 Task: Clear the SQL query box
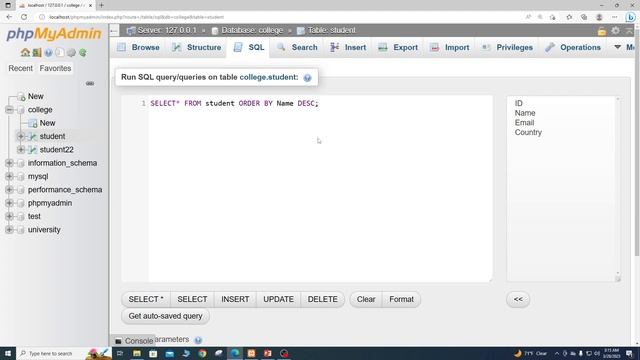click(366, 300)
